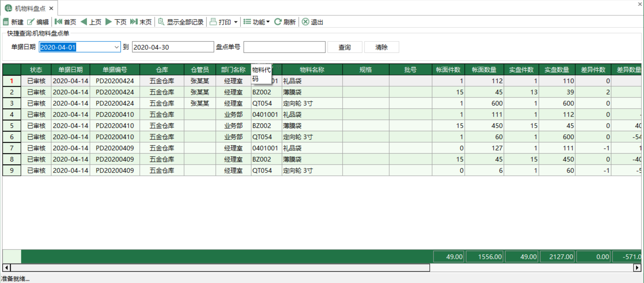The height and width of the screenshot is (283, 644).
Task: Click the 显示全部记录 magnifier icon
Action: [161, 22]
